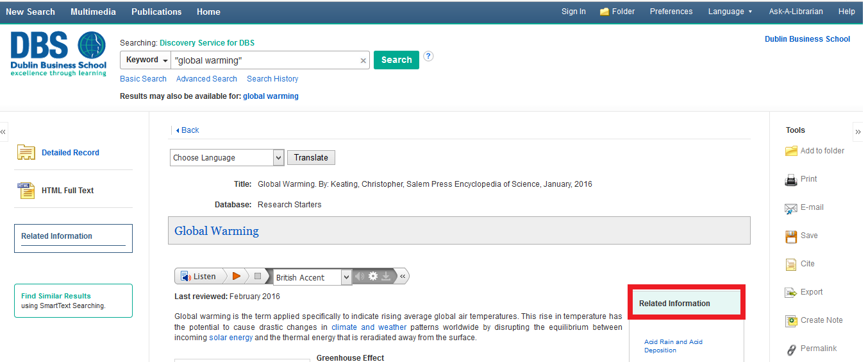This screenshot has width=868, height=362.
Task: Open text-to-speech settings gear
Action: click(x=372, y=276)
